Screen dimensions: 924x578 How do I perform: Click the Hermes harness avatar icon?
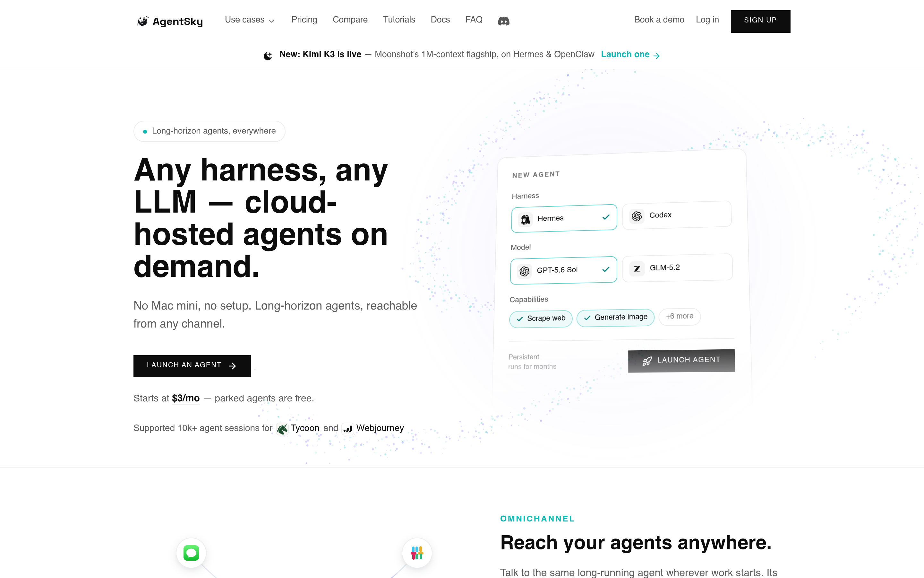click(x=526, y=219)
